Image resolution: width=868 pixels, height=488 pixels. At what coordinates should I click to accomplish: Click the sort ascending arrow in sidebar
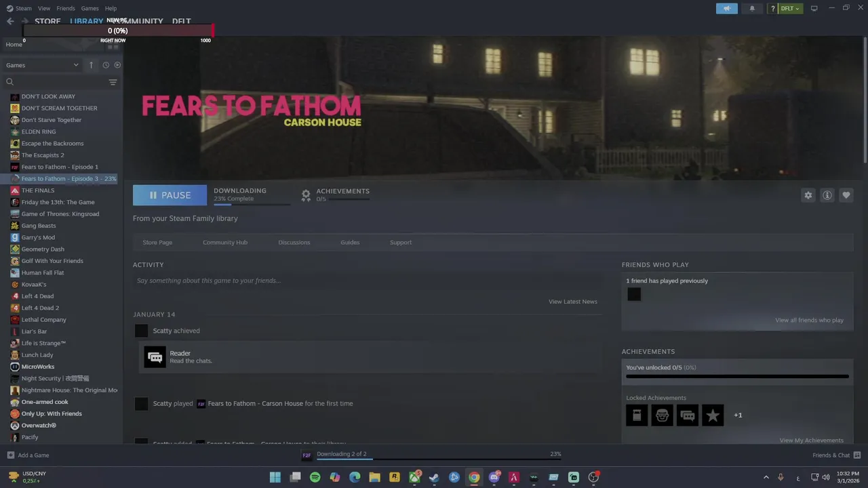coord(91,65)
